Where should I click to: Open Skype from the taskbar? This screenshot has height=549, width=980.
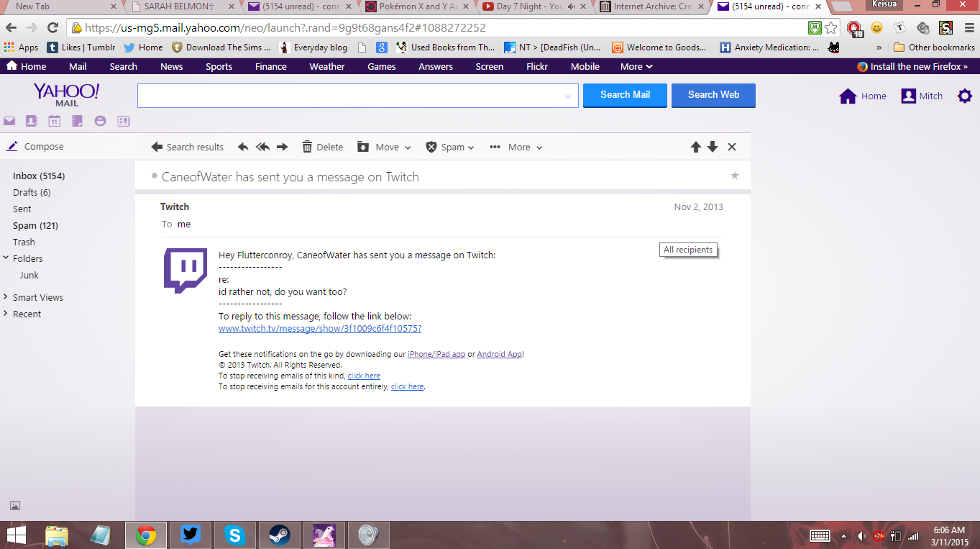click(234, 535)
